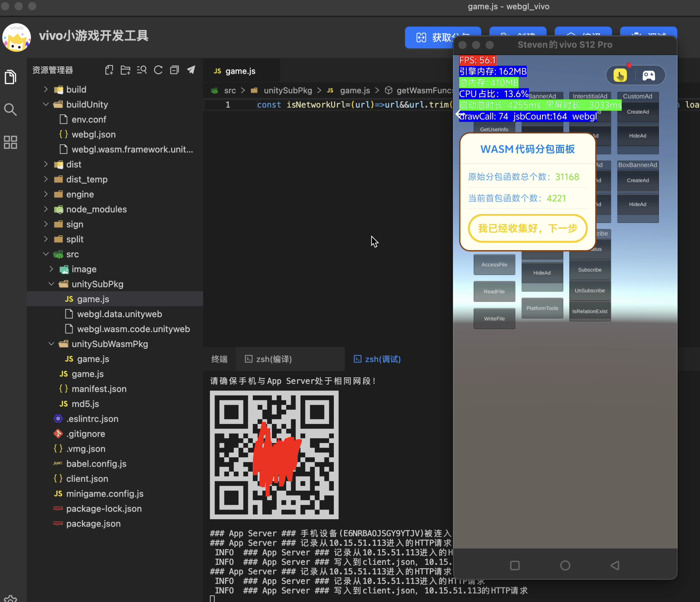Tap the WriteFile button on phone
This screenshot has height=602, width=700.
click(x=494, y=319)
